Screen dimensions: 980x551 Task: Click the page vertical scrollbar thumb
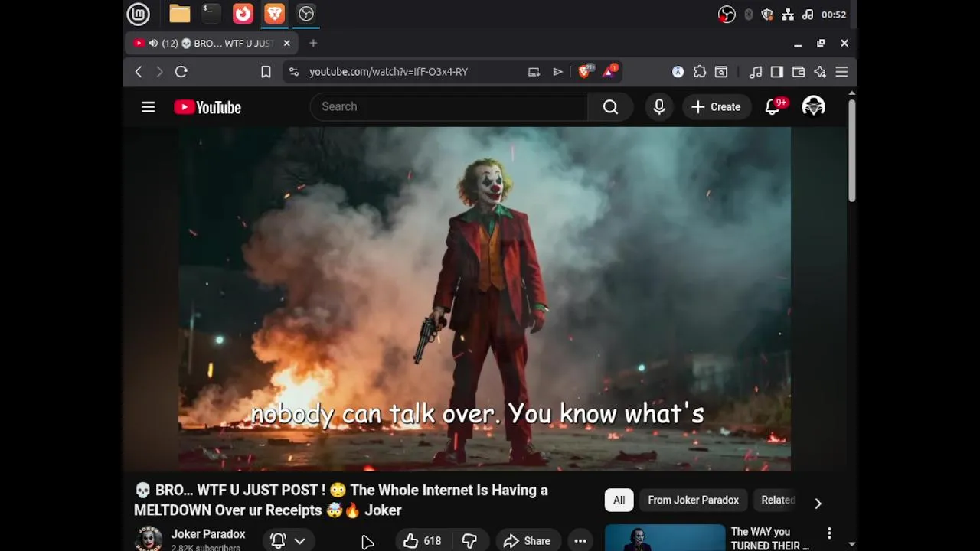(851, 150)
